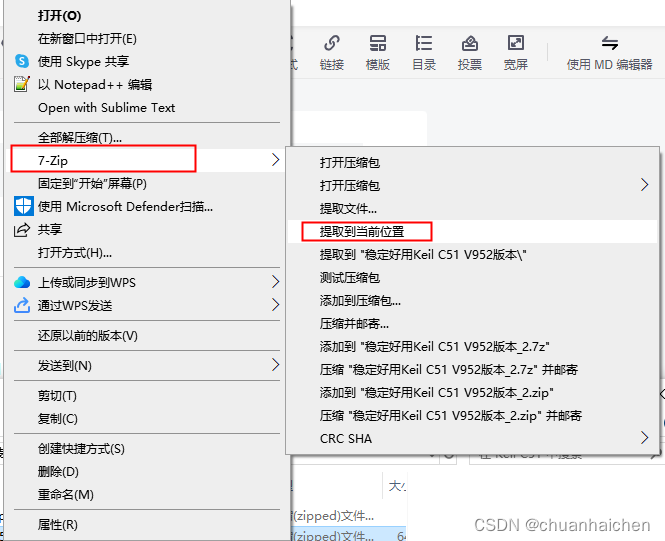Select 压缩并邮寄... entry

[354, 323]
